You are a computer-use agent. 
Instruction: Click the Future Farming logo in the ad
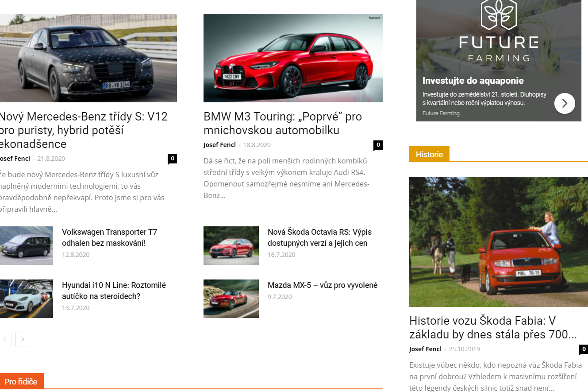click(499, 31)
